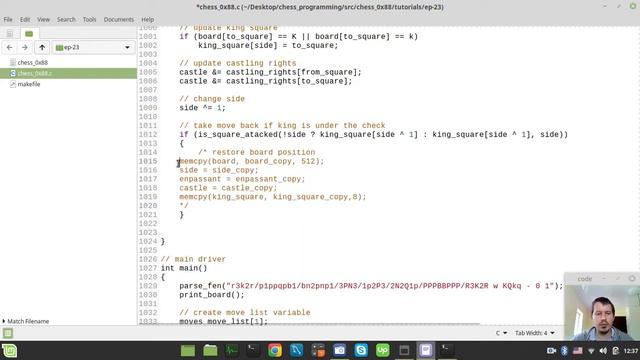Open the Documents menu

point(118,19)
